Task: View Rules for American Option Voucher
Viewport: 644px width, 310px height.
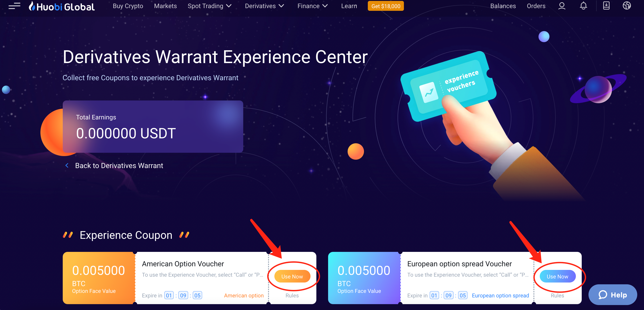Action: click(x=292, y=296)
